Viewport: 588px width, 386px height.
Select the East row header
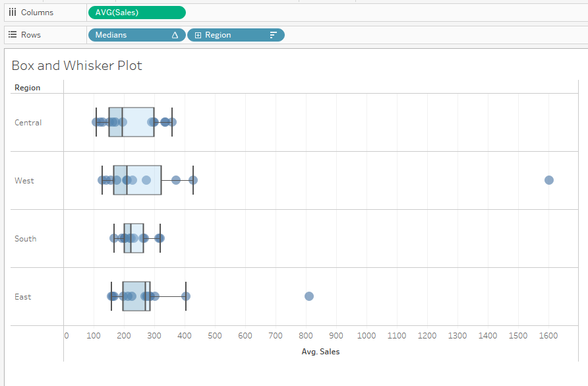pos(23,297)
